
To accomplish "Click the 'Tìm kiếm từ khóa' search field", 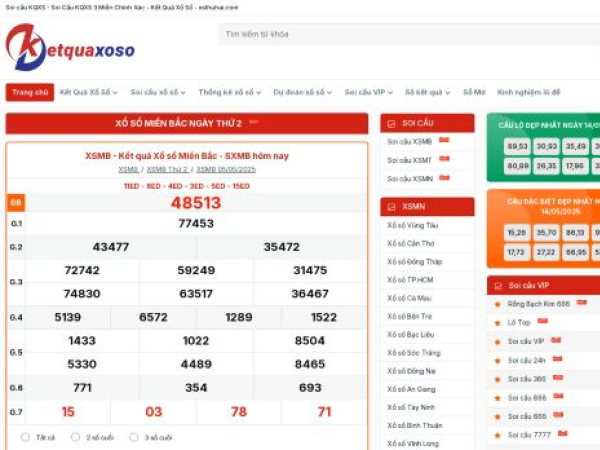I will tap(400, 34).
